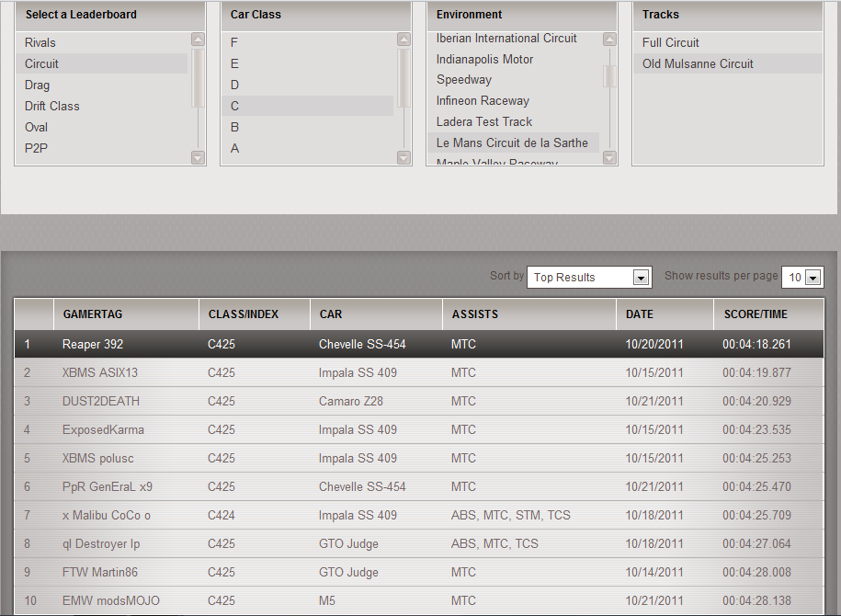
Task: Pick Infineon Raceway environment
Action: [x=483, y=101]
